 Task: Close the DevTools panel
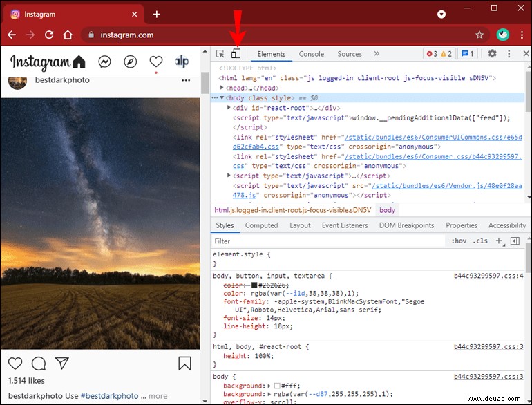[526, 54]
